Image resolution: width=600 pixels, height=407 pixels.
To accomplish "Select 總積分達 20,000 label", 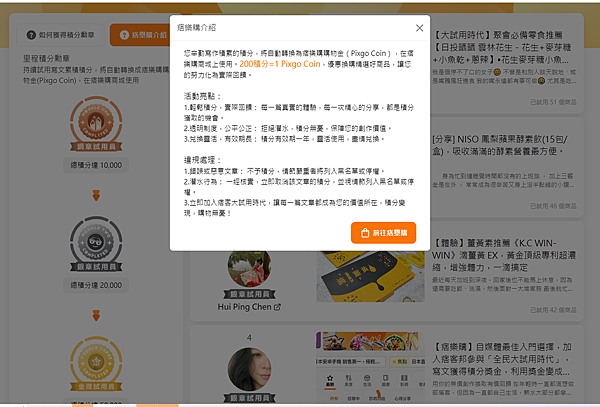I will pos(96,285).
